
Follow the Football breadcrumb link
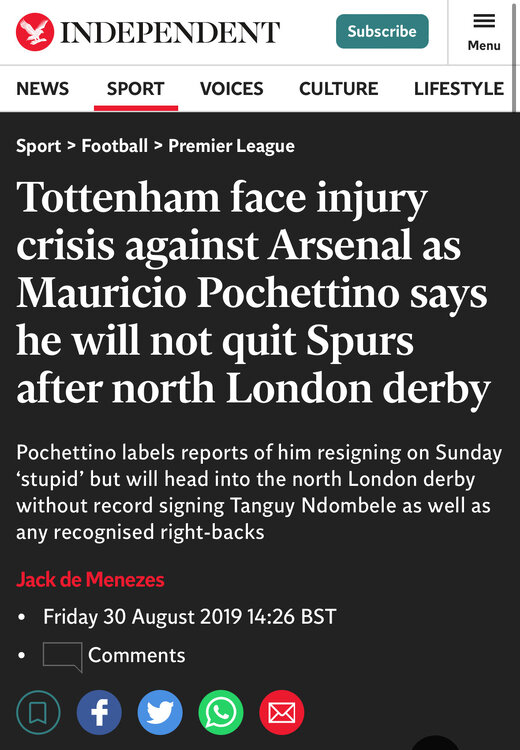pos(114,145)
